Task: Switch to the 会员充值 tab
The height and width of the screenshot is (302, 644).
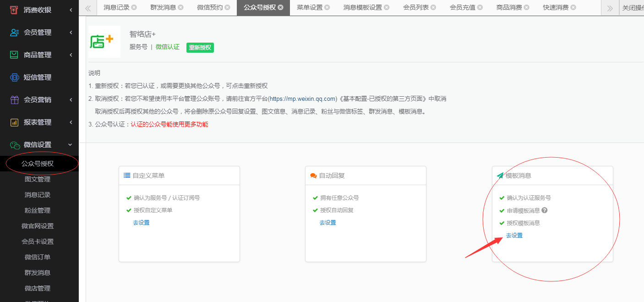Action: (463, 7)
